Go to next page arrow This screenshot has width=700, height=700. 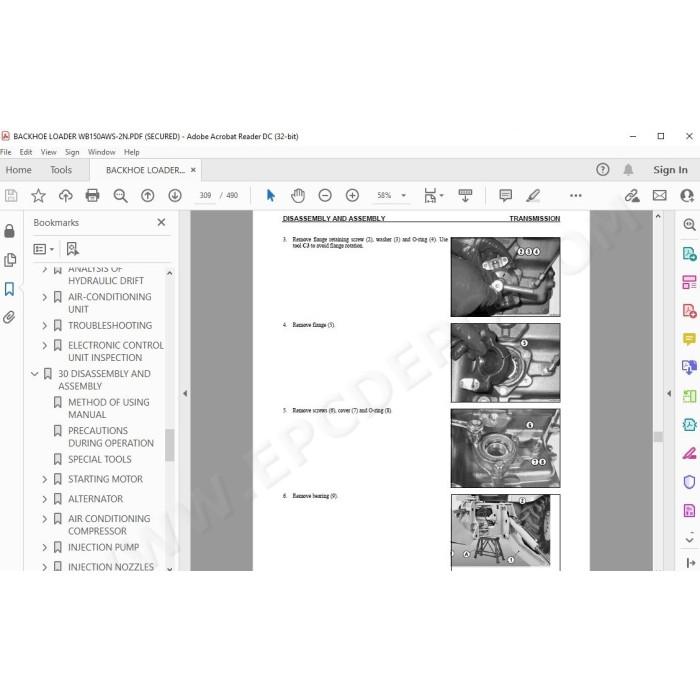(x=175, y=196)
